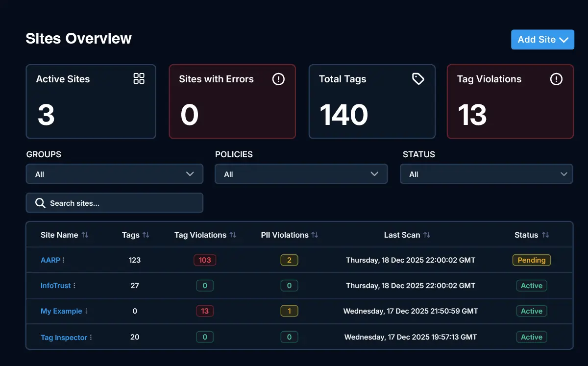Sort table by Site Name column
The image size is (588, 366).
click(x=85, y=235)
